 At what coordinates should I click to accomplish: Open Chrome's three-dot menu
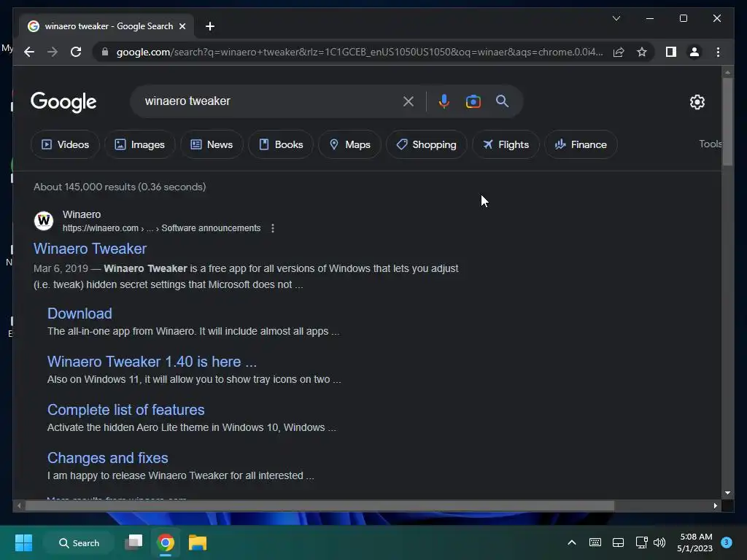click(x=718, y=52)
